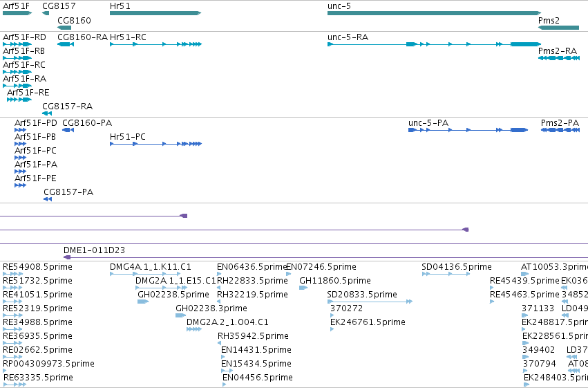Screen dimensions: 588x388
Task: Select the DMG2A.1_1.E15.C1 label
Action: (176, 281)
